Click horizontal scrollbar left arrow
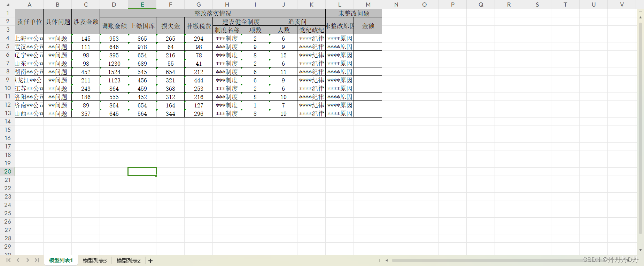This screenshot has height=266, width=644. (387, 260)
